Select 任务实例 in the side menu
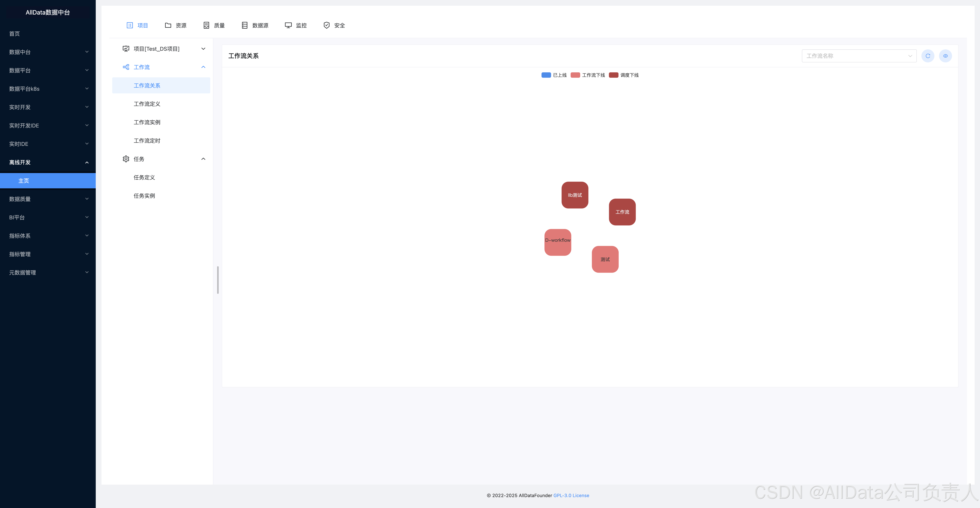The width and height of the screenshot is (980, 508). pos(144,196)
